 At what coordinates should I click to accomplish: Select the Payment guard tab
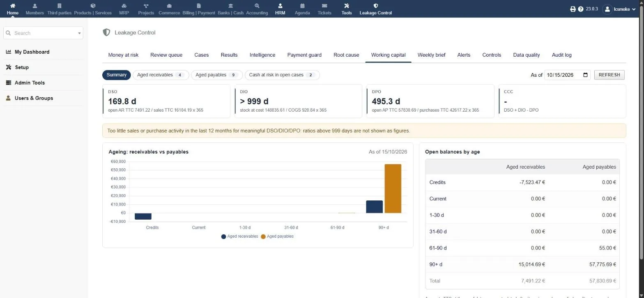tap(304, 55)
